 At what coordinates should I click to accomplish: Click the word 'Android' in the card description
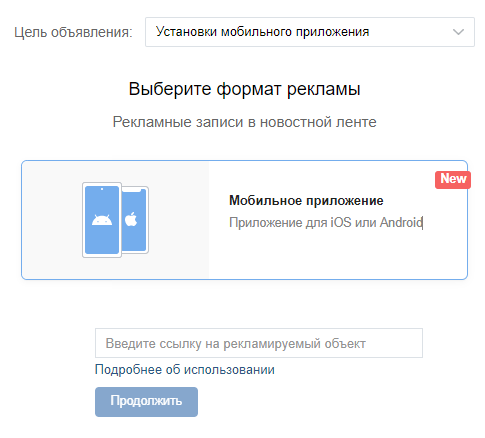click(x=401, y=222)
